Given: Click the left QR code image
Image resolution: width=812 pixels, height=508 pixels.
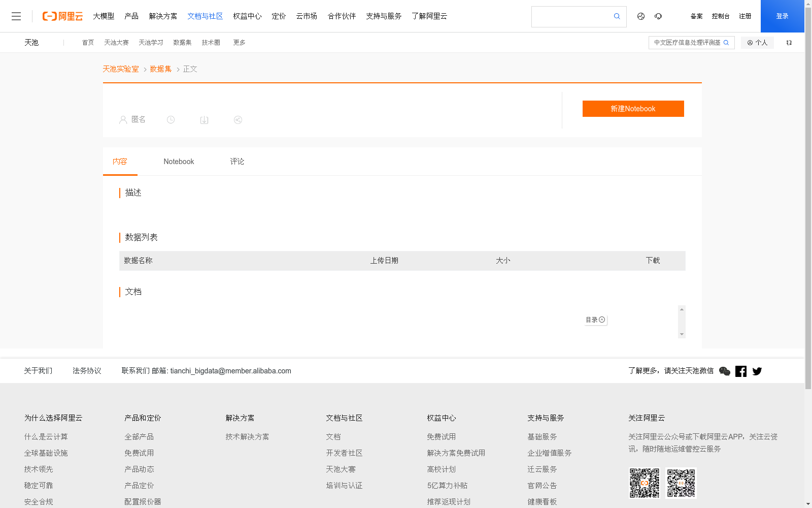Looking at the screenshot, I should click(645, 483).
